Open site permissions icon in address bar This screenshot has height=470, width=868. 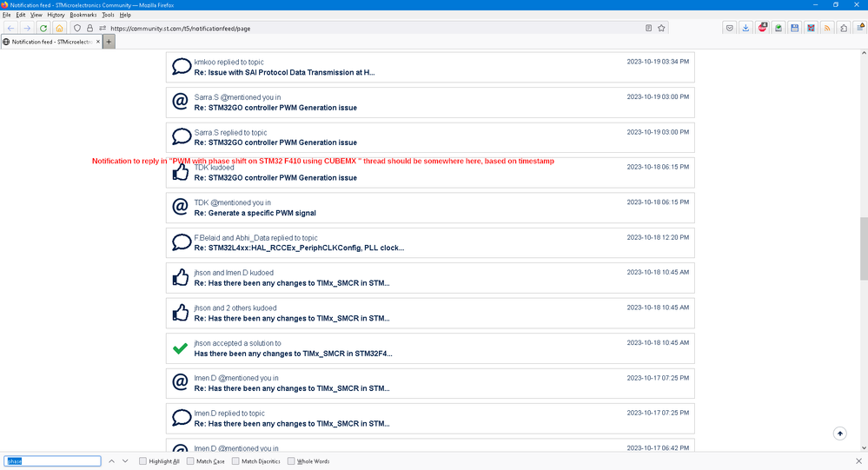(x=103, y=28)
